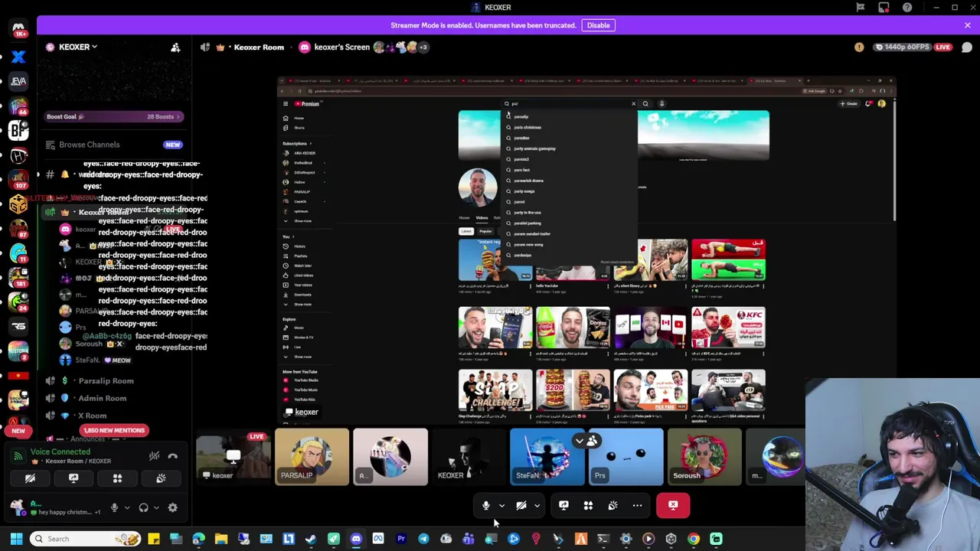
Task: Deafen using the headphones icon
Action: tap(143, 507)
